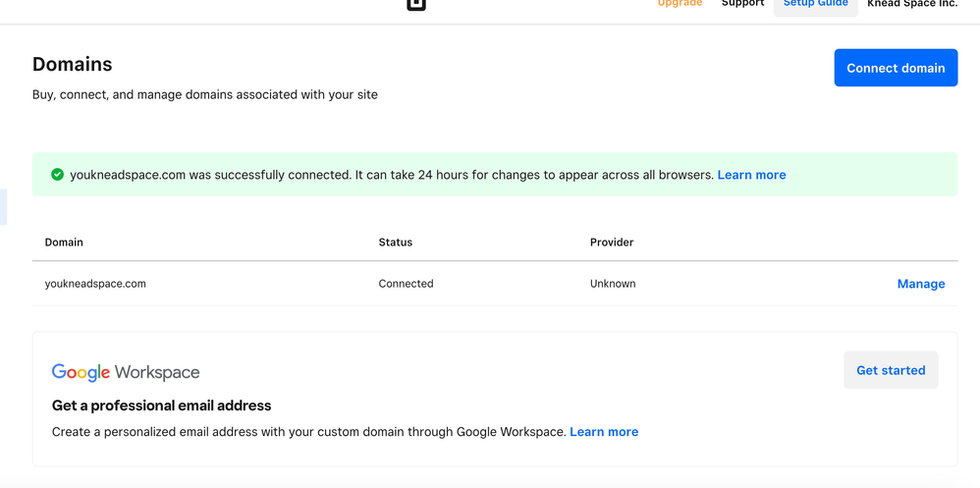Click the Get a professional email address heading
This screenshot has width=980, height=488.
point(161,406)
